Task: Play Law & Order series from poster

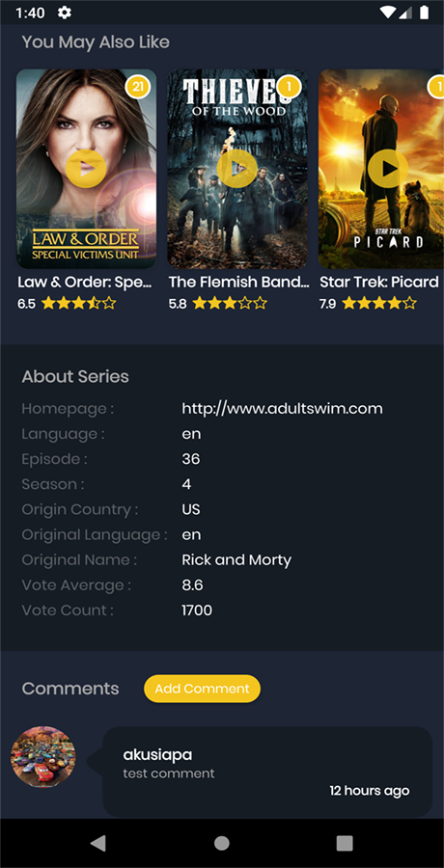Action: (x=86, y=169)
